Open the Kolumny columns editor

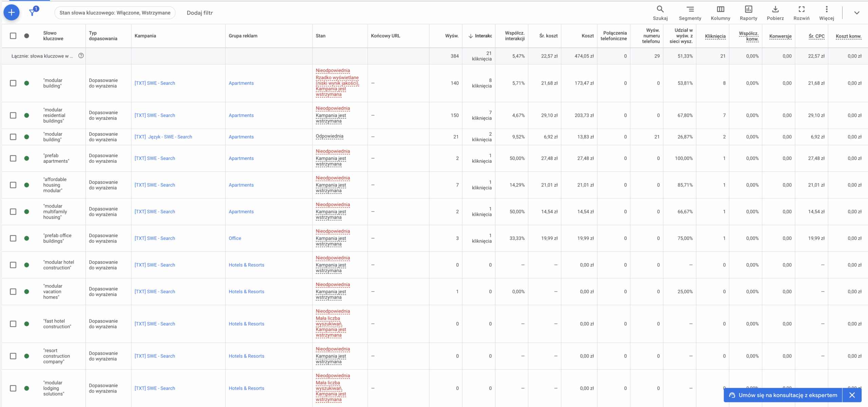coord(721,13)
